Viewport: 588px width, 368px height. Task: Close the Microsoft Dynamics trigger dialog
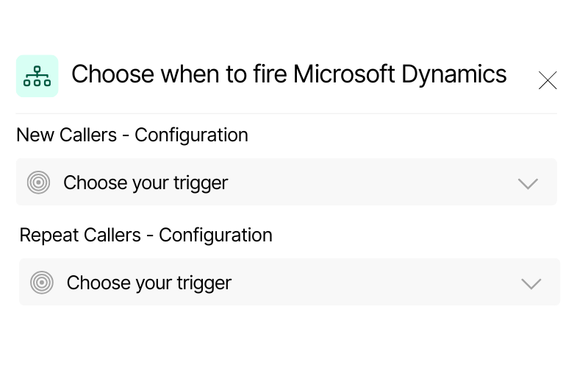[548, 80]
